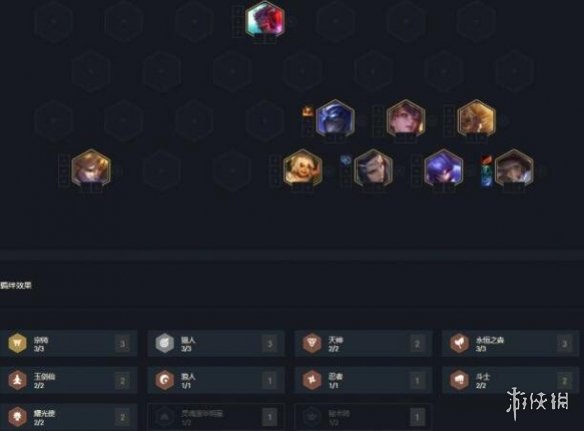This screenshot has width=584, height=431.
Task: Click the blonde round-faced champion portrait
Action: [302, 168]
